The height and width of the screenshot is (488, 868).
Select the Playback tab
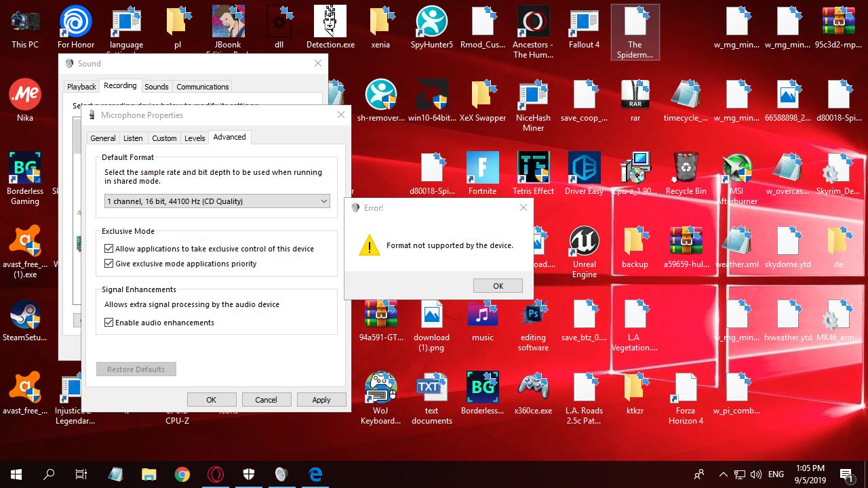click(x=81, y=86)
